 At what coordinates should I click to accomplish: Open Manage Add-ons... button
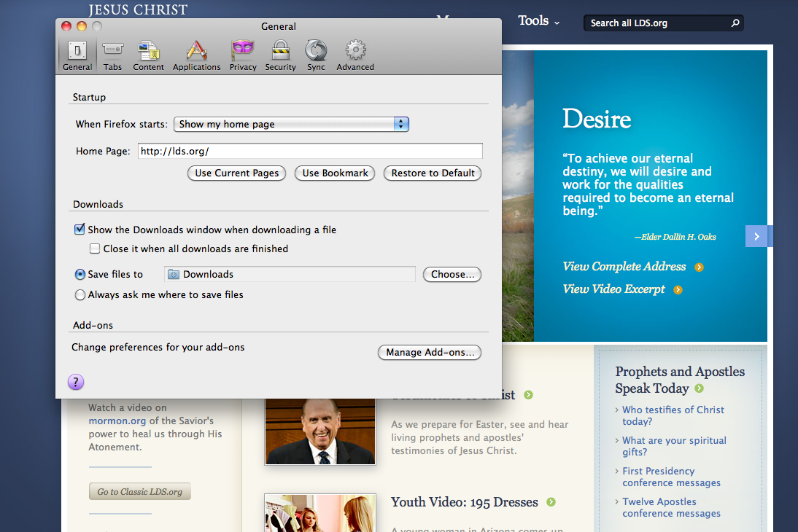430,352
